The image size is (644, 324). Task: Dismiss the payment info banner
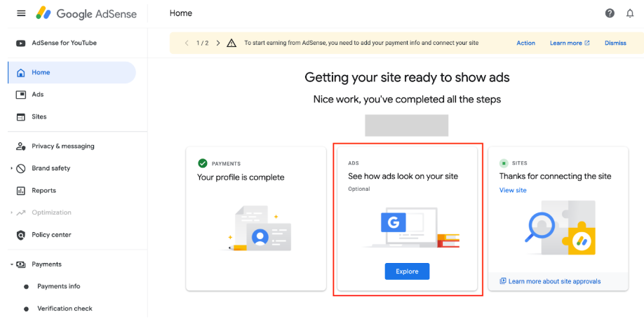[x=615, y=43]
